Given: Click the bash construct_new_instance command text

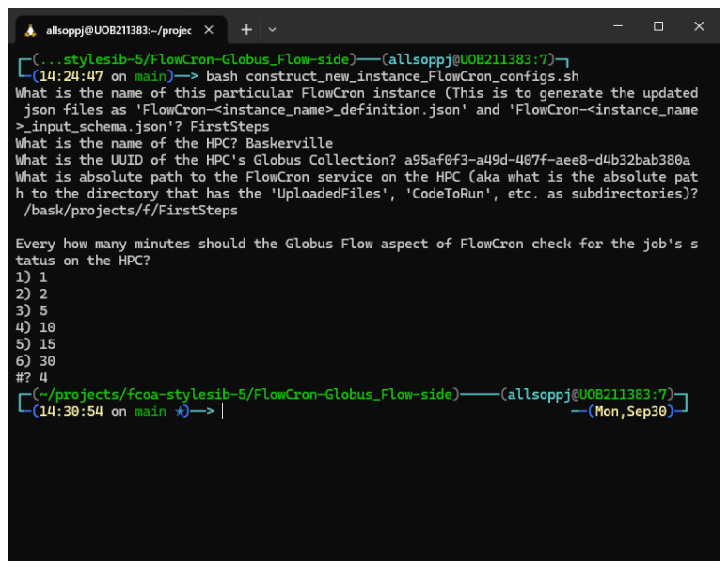Looking at the screenshot, I should coord(392,76).
